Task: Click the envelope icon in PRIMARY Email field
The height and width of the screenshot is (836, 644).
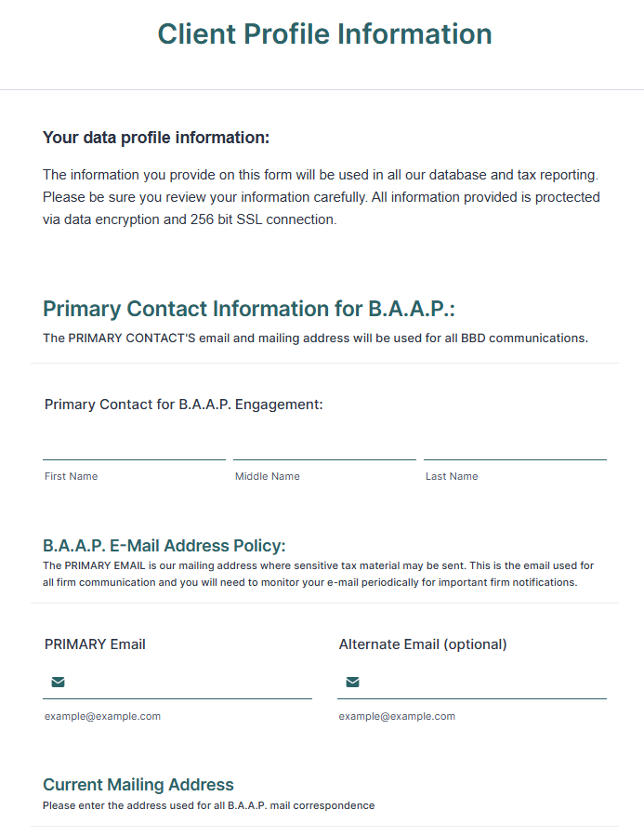Action: (59, 683)
